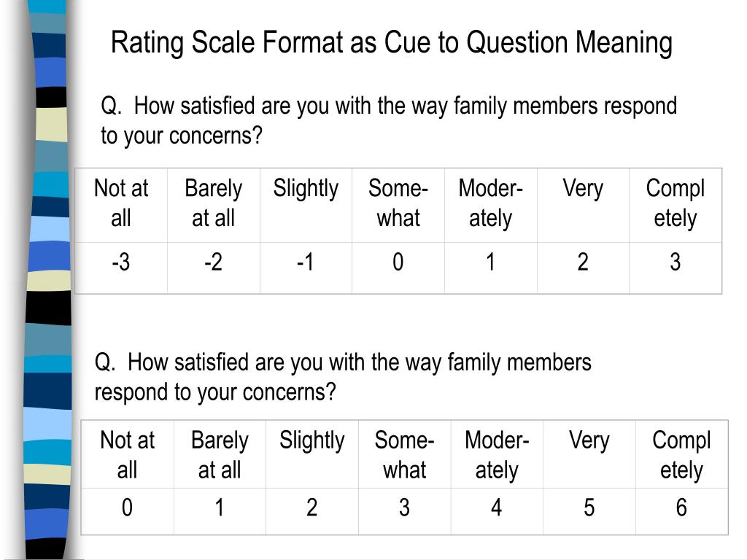Screen dimensions: 747x560
Task: Click the 'Slightly' header in the second table
Action: (x=312, y=454)
